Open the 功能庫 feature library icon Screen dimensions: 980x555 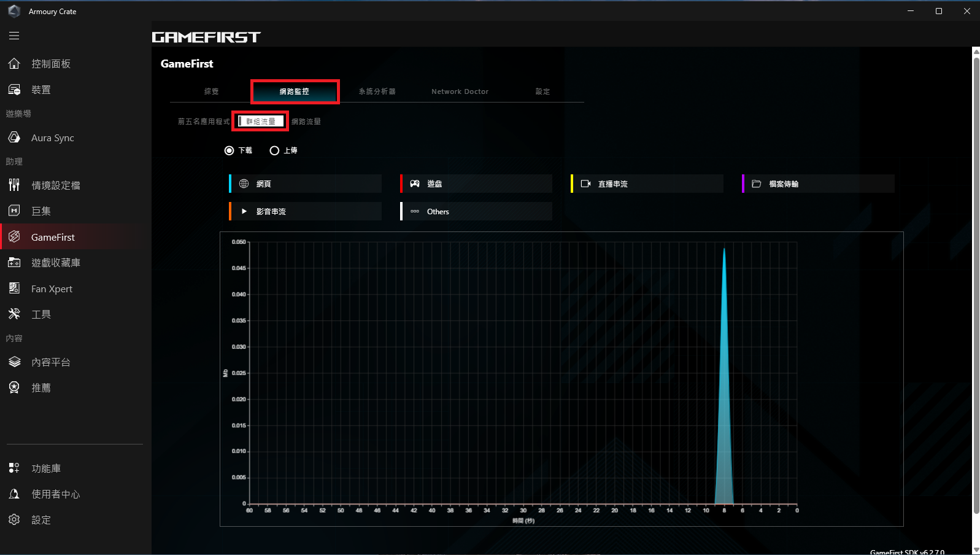pyautogui.click(x=14, y=468)
